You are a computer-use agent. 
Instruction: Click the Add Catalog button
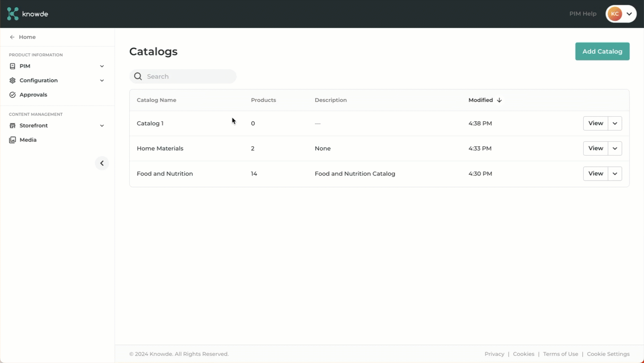click(602, 51)
